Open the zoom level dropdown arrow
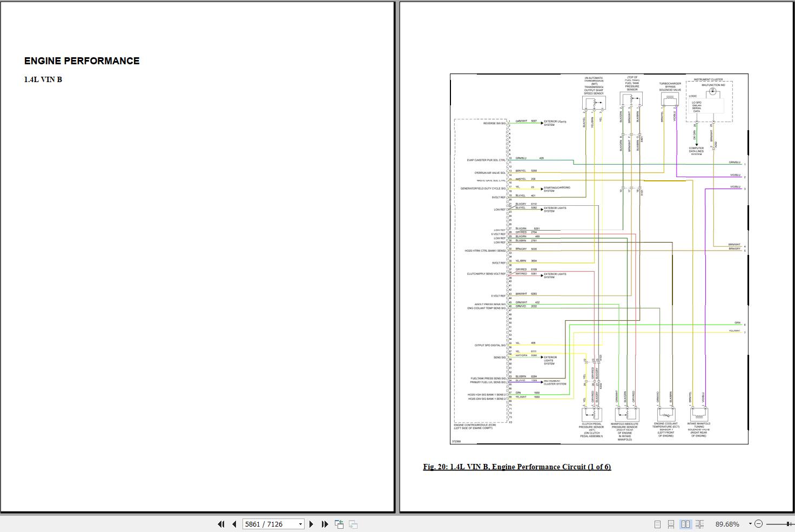The width and height of the screenshot is (795, 532). [750, 524]
